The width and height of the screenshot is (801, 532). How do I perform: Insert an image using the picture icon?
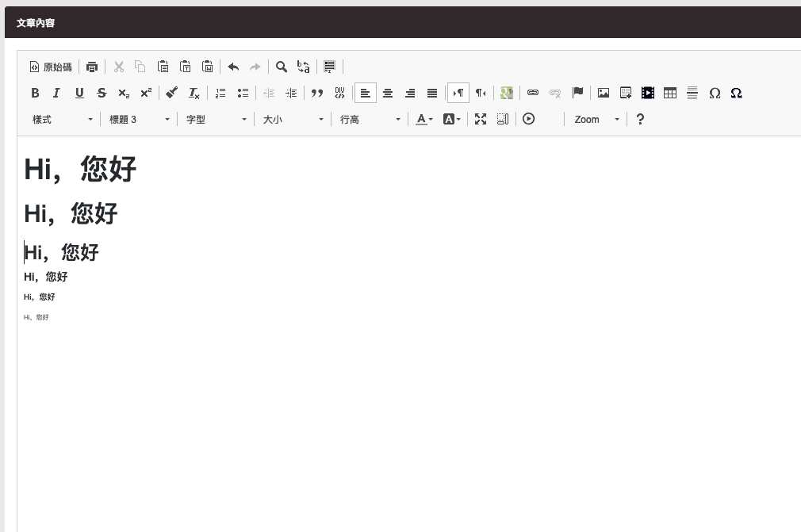604,93
